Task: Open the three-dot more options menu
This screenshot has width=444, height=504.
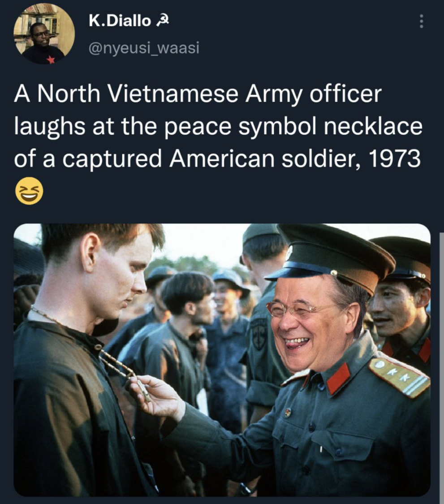Action: click(x=421, y=22)
